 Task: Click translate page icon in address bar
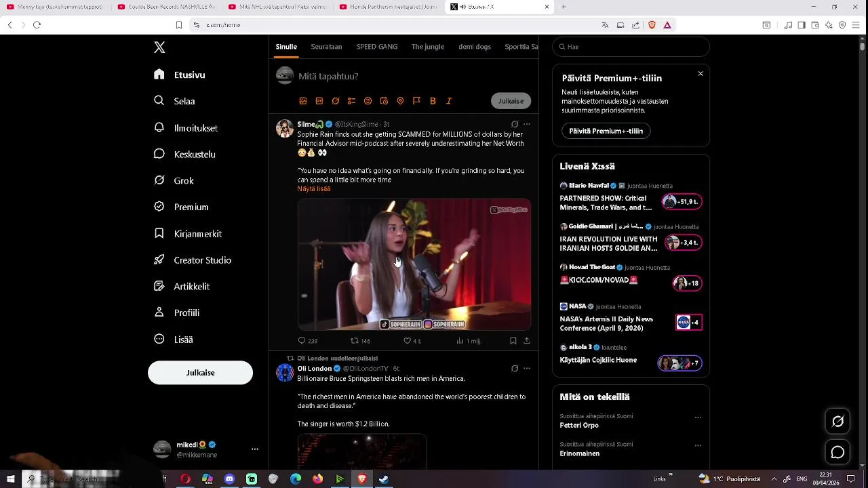(605, 25)
